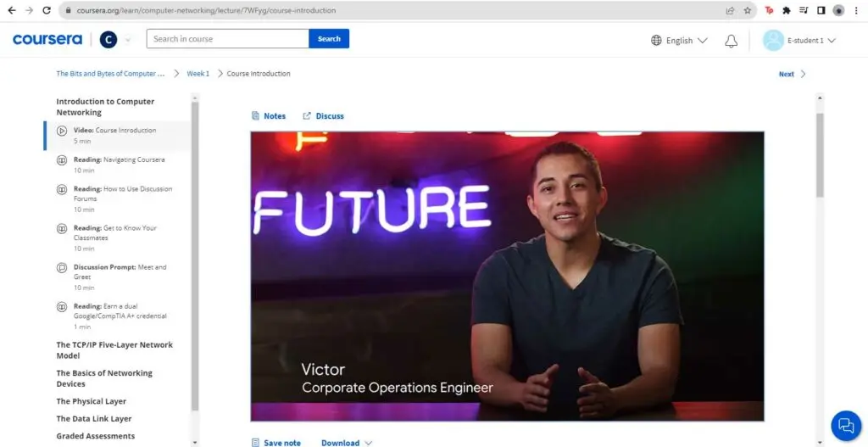Click the share page icon in address bar
The height and width of the screenshot is (447, 868).
click(730, 10)
